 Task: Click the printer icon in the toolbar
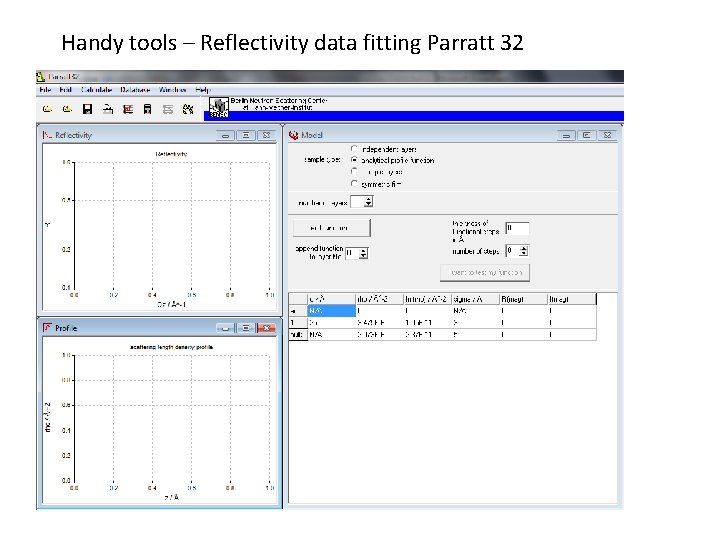pyautogui.click(x=108, y=109)
